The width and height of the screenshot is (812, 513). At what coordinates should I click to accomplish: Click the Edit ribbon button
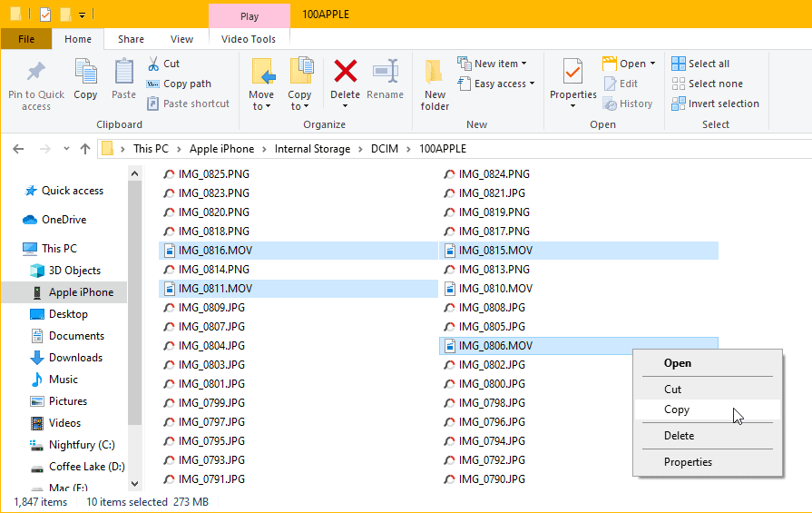pyautogui.click(x=621, y=84)
